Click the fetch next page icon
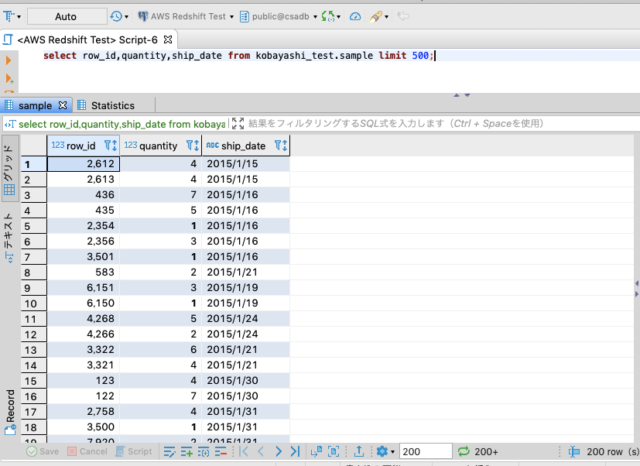This screenshot has width=640, height=466. [x=316, y=451]
